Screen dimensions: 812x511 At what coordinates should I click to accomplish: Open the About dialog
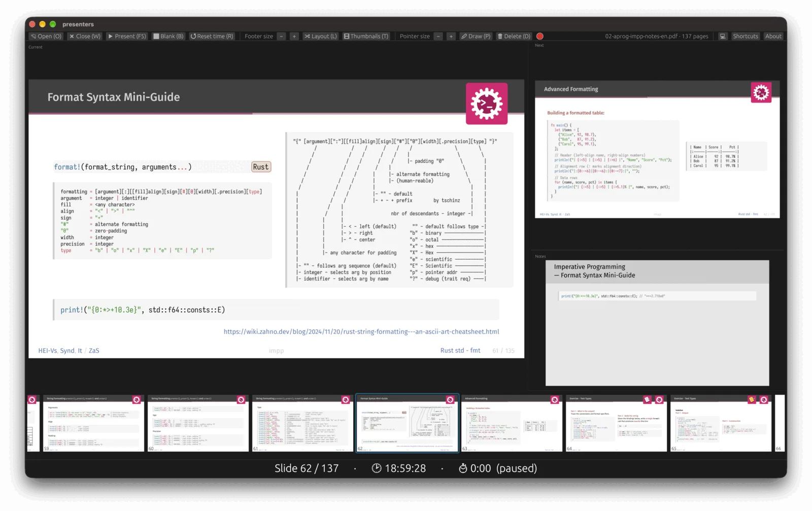pyautogui.click(x=773, y=36)
